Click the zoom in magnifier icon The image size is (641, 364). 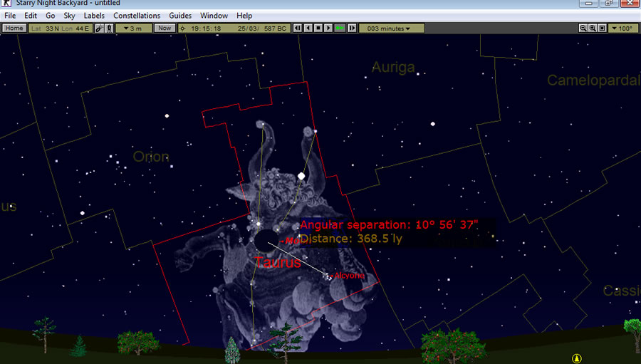click(x=593, y=28)
